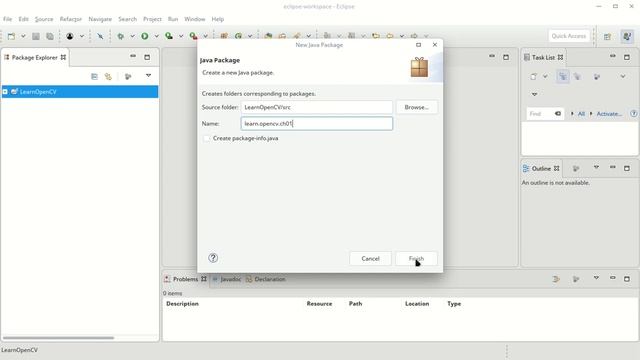Open the Help menu
Screen dimensions: 640x360
click(218, 19)
